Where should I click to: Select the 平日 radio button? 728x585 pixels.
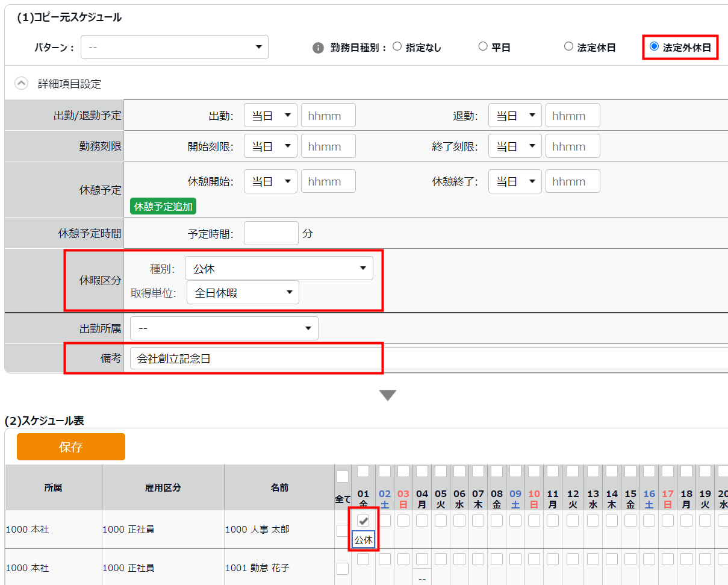482,46
